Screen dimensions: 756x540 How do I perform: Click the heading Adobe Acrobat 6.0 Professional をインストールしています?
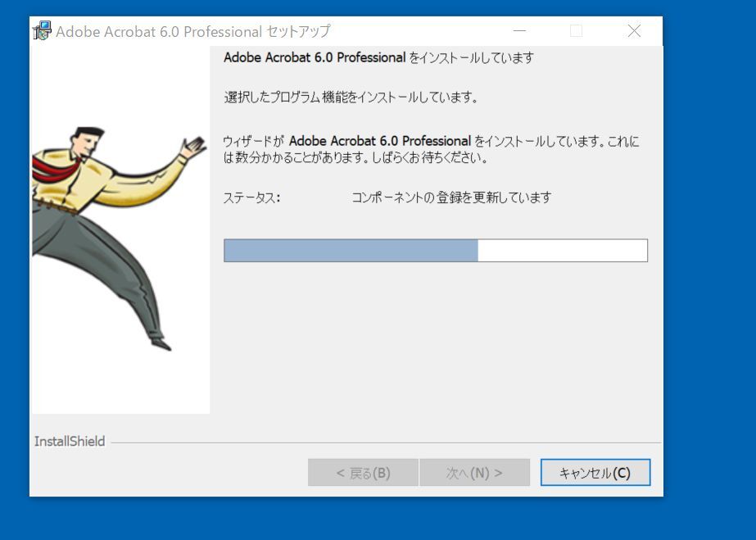[378, 57]
